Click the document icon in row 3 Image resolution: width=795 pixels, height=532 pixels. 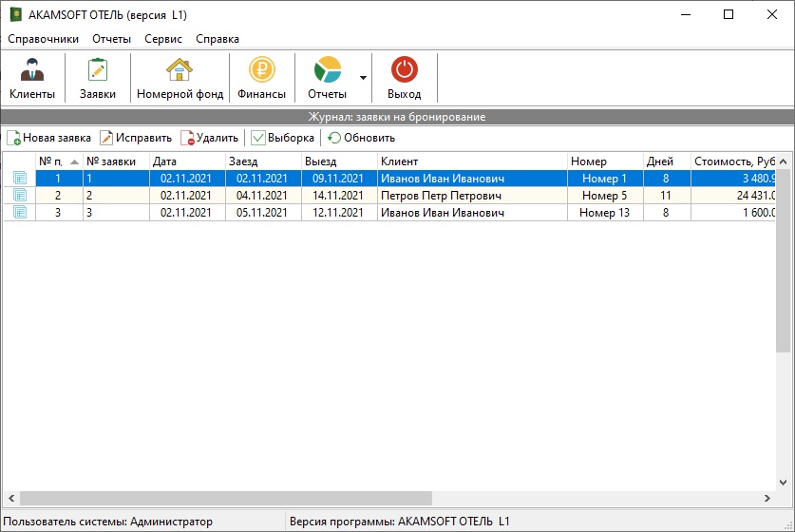20,213
